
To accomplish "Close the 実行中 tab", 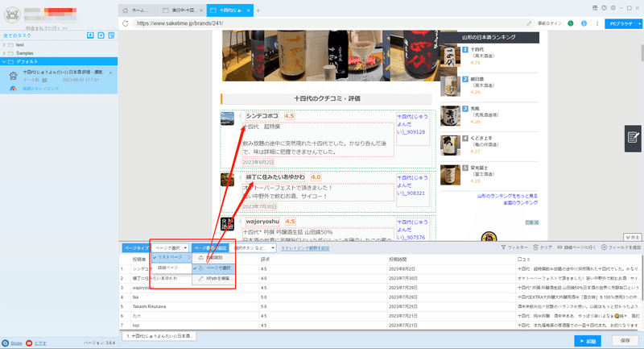I will (200, 10).
